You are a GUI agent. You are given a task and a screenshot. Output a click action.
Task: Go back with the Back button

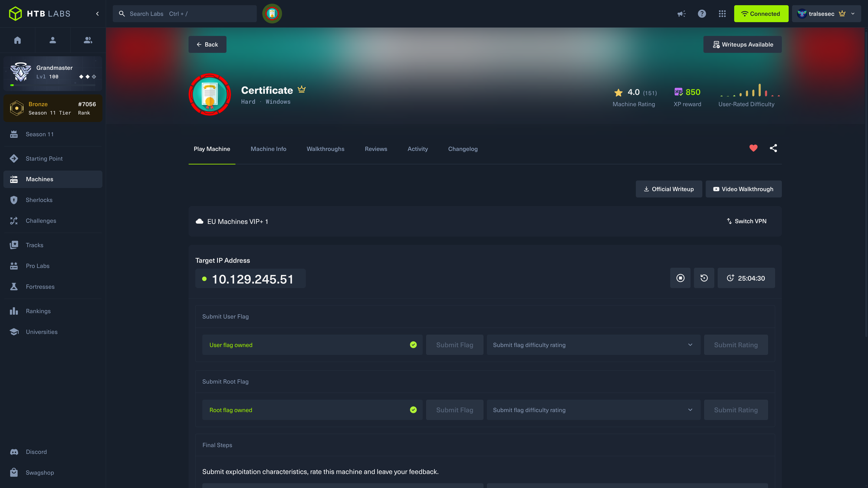[207, 44]
